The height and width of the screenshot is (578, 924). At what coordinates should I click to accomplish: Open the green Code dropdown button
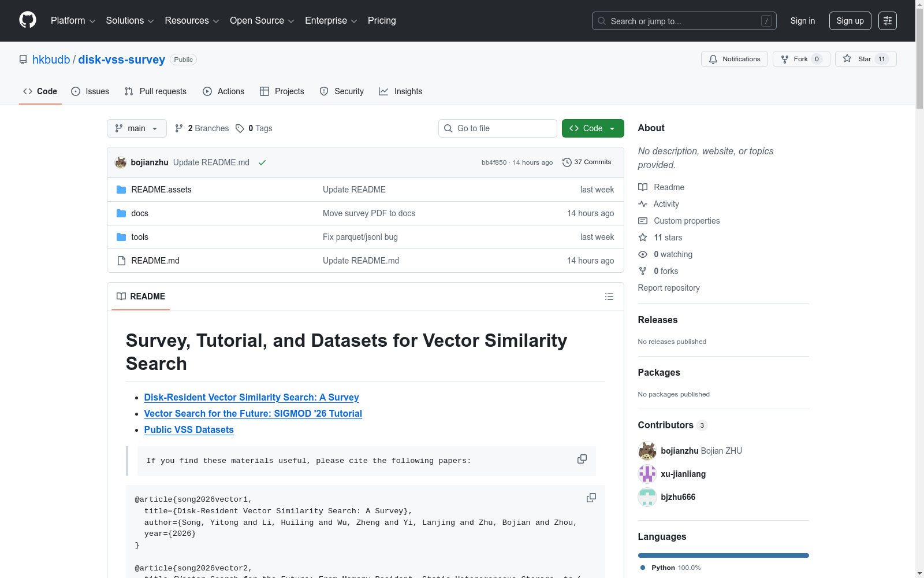click(593, 128)
